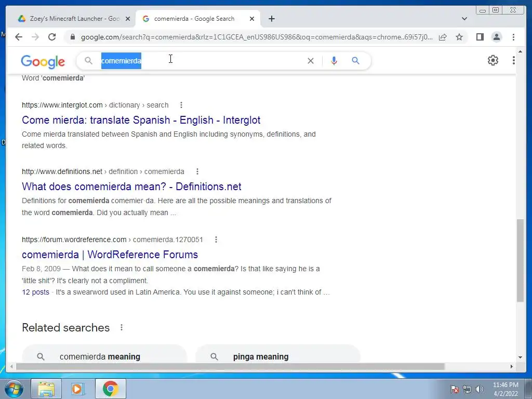
Task: Open the clock showing 11:46 PM
Action: click(x=506, y=389)
